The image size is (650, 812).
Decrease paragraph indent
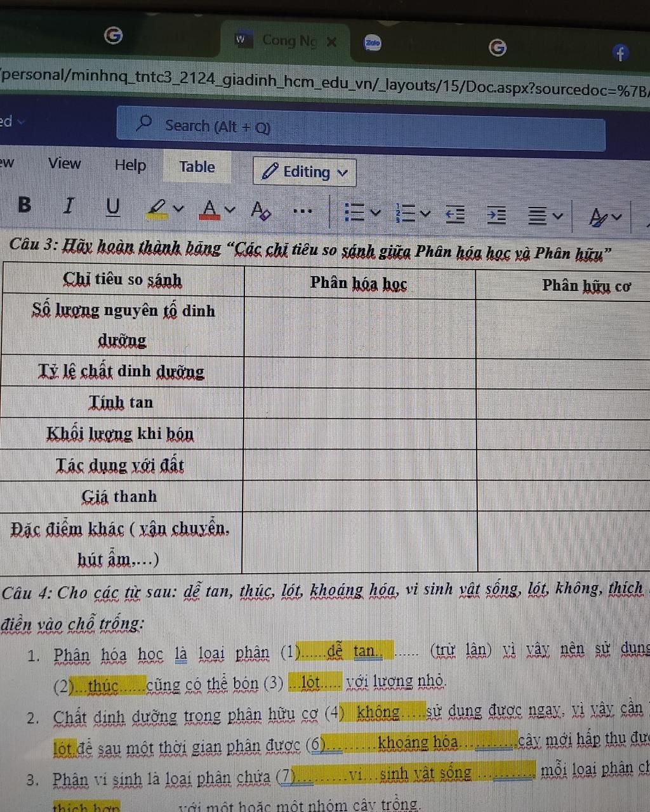[x=454, y=214]
